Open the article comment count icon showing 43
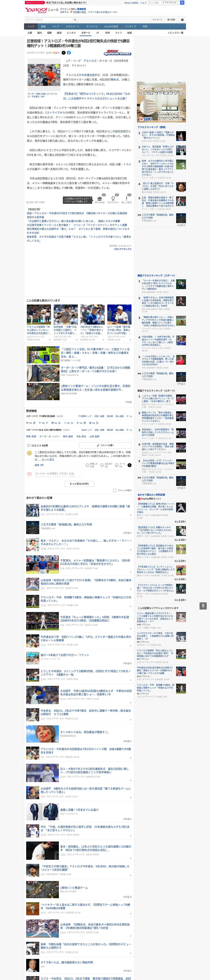This screenshot has height=980, width=210. (48, 53)
